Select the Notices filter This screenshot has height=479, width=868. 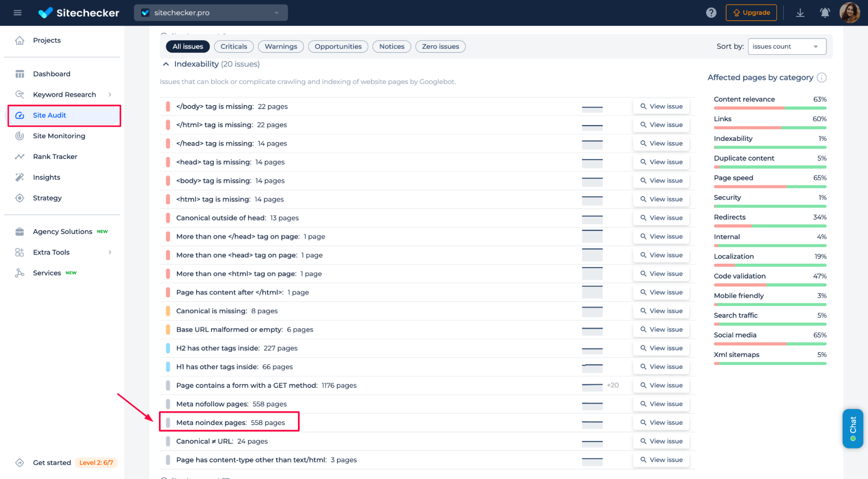[392, 46]
